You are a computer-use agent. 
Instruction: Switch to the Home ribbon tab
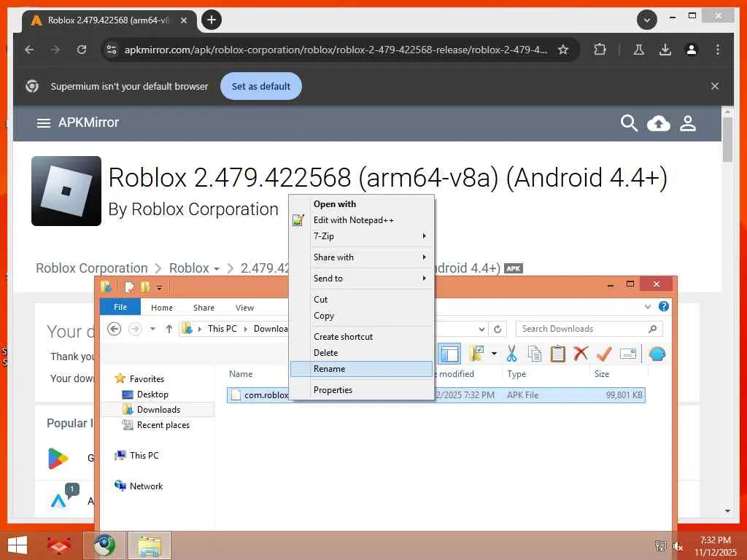[x=162, y=308]
